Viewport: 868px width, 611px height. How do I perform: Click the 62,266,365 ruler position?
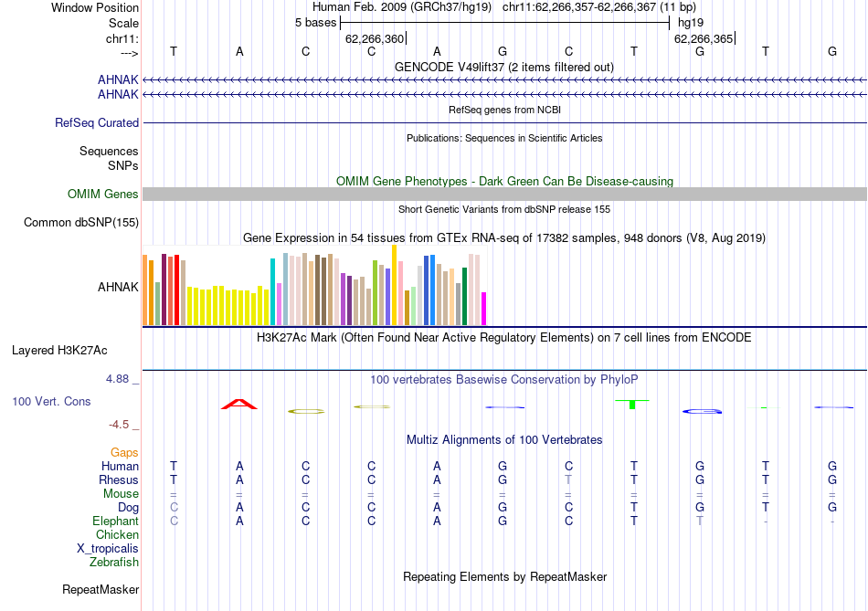(704, 38)
